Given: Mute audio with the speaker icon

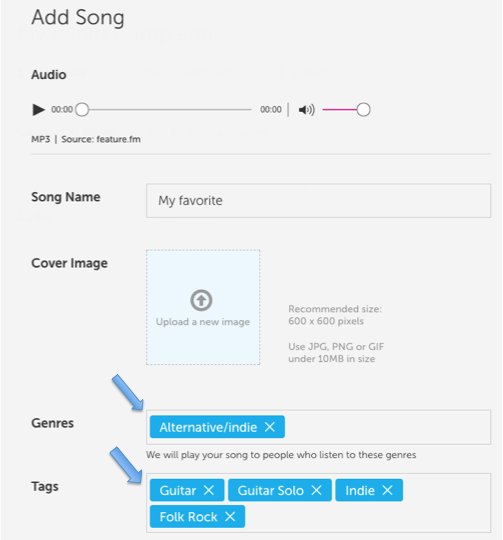Looking at the screenshot, I should pyautogui.click(x=306, y=110).
